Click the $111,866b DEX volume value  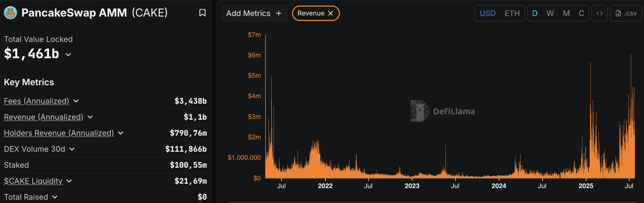point(186,149)
